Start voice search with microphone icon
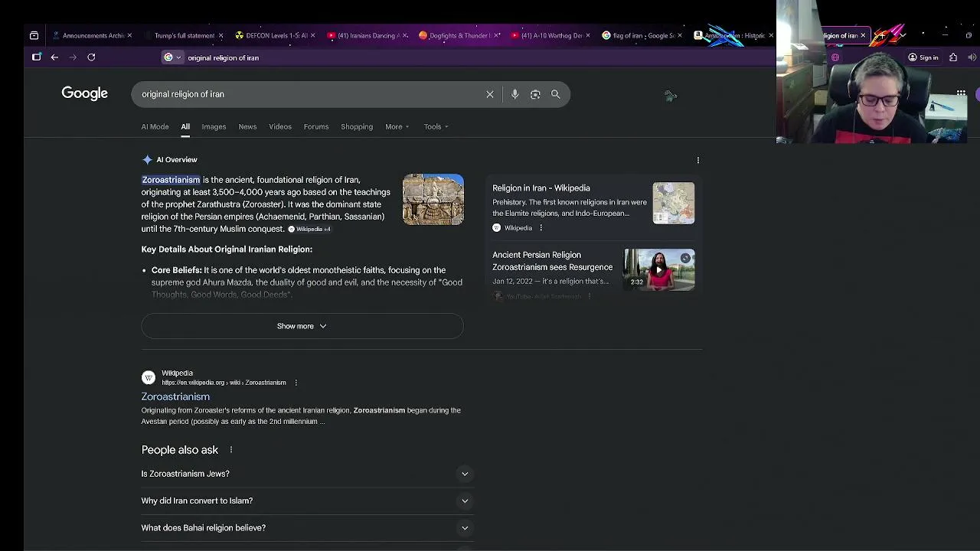 (x=514, y=94)
